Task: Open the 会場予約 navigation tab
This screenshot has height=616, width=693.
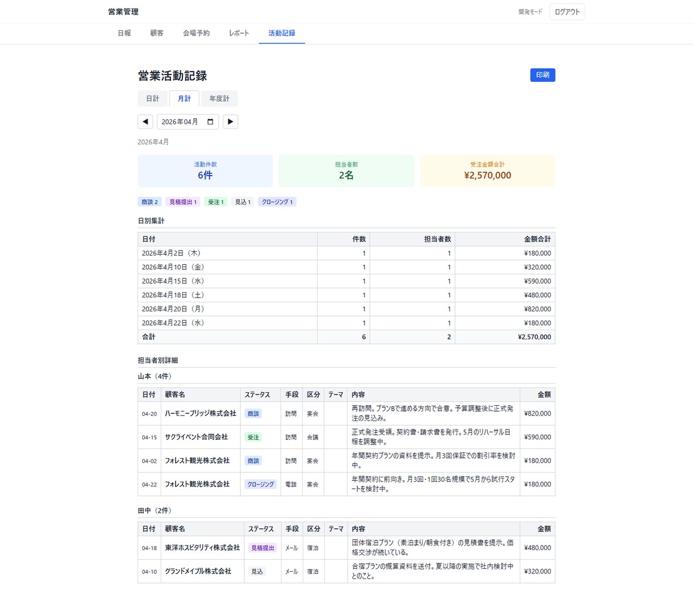Action: [x=196, y=33]
